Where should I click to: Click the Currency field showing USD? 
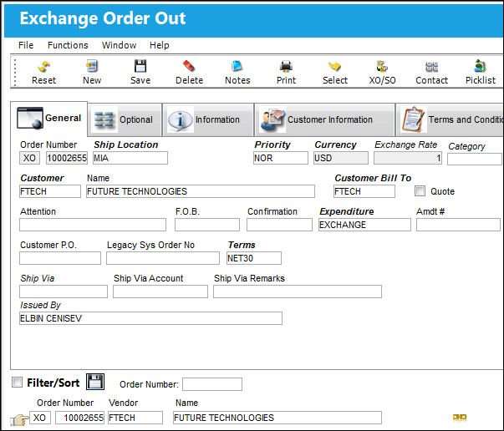(341, 158)
